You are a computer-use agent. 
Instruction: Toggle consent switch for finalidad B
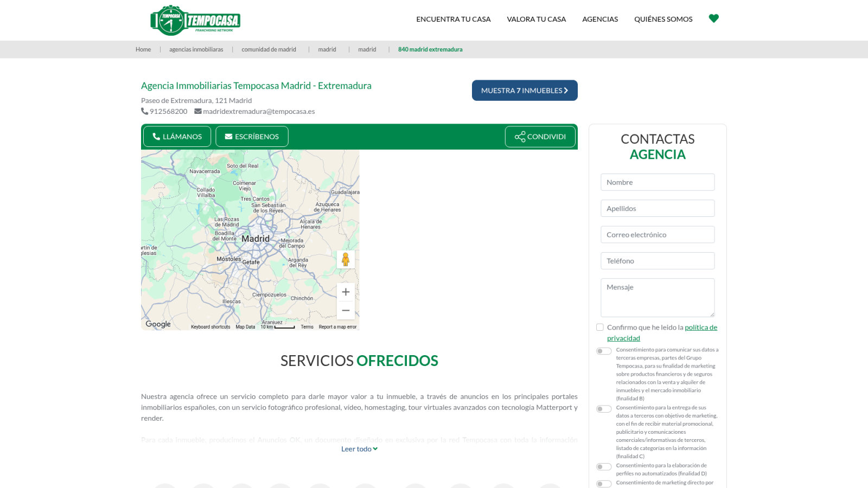604,351
